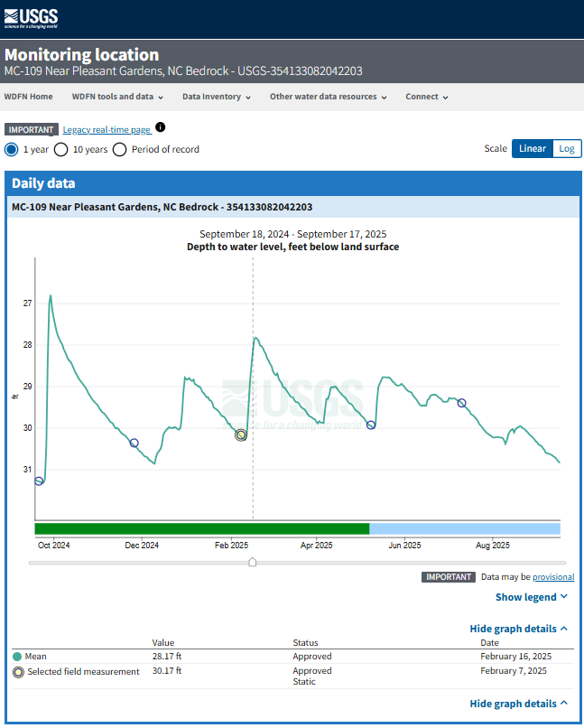This screenshot has width=584, height=728.
Task: Click the field measurement circle near July 2025
Action: click(x=462, y=403)
